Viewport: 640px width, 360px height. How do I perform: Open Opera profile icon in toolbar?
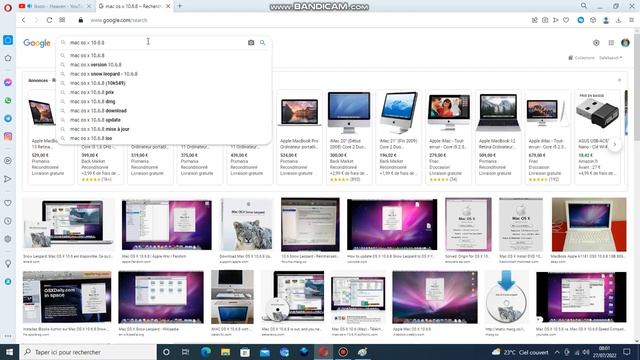click(x=606, y=20)
